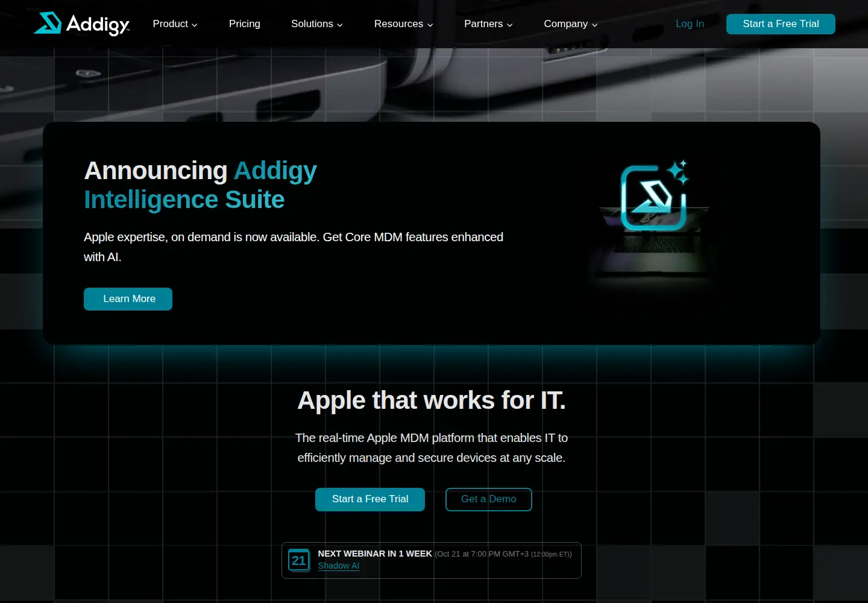The image size is (868, 603).
Task: Click the 'Announcing Addigy Intelligence Suite' heading
Action: pyautogui.click(x=201, y=185)
